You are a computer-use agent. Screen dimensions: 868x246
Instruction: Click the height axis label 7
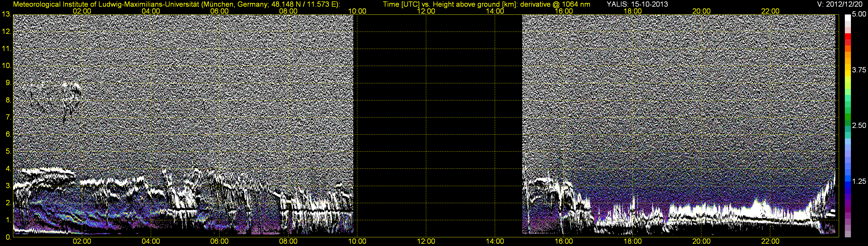pos(8,117)
